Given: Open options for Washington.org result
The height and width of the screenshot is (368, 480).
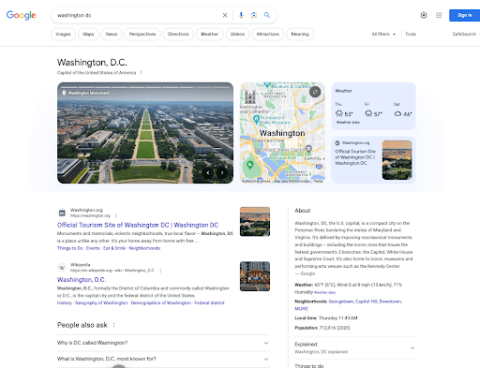Looking at the screenshot, I should point(116,216).
